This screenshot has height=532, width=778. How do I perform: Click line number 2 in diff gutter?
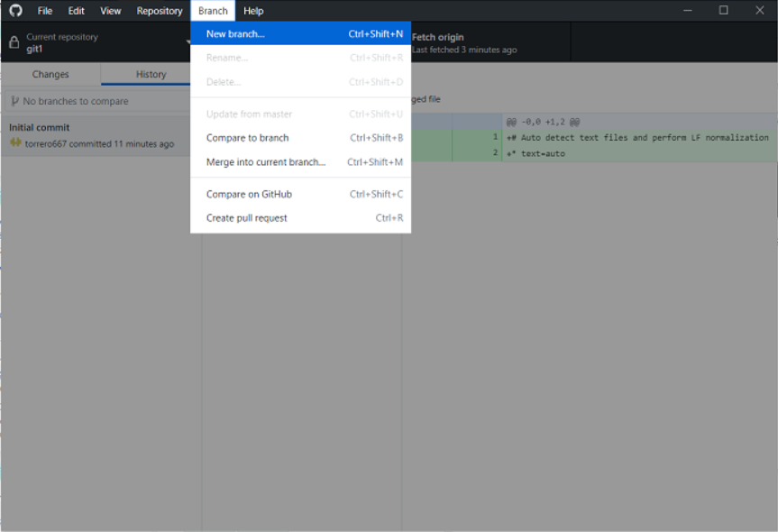point(495,153)
